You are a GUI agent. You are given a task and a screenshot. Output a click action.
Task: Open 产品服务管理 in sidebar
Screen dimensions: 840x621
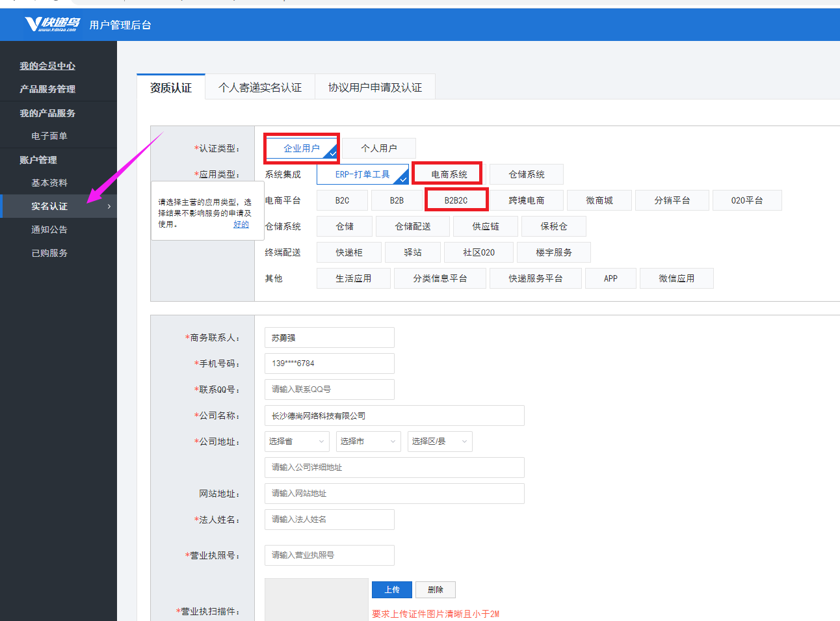pos(47,89)
